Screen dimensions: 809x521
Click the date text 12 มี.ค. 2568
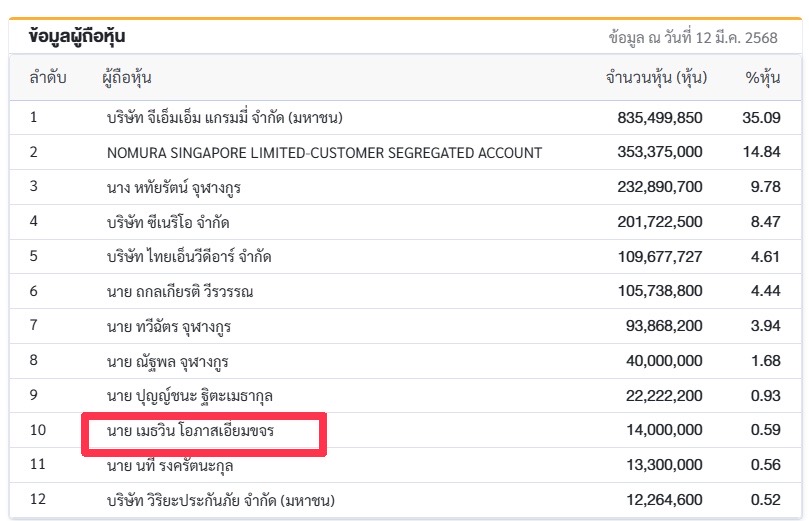[x=736, y=38]
